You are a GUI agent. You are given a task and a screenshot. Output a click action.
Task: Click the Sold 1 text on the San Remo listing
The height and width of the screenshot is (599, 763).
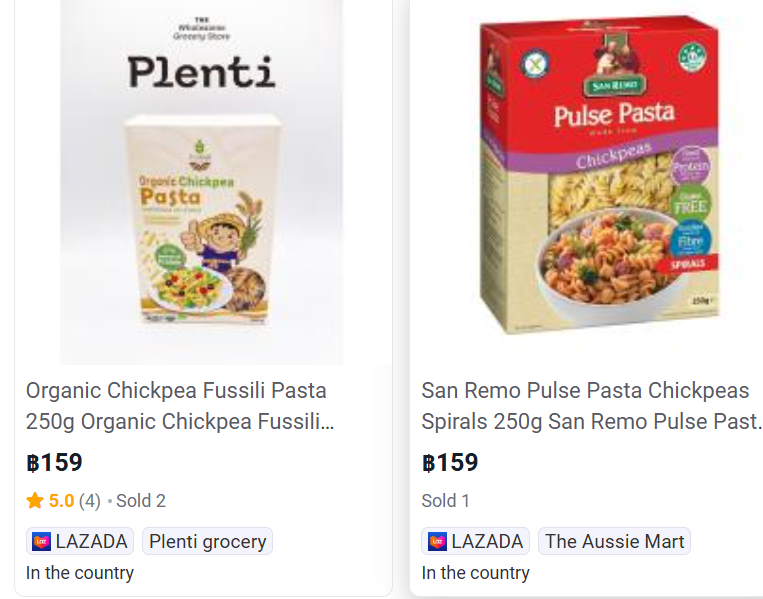pyautogui.click(x=445, y=501)
